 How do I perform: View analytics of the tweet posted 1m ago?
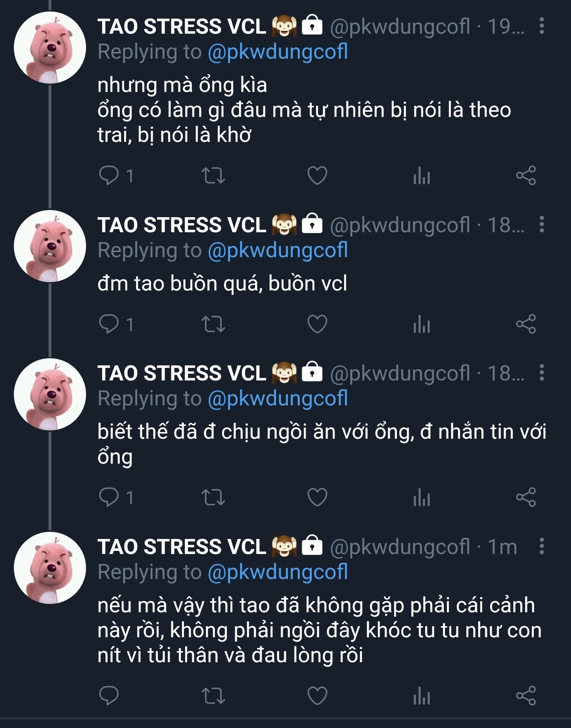point(422,696)
